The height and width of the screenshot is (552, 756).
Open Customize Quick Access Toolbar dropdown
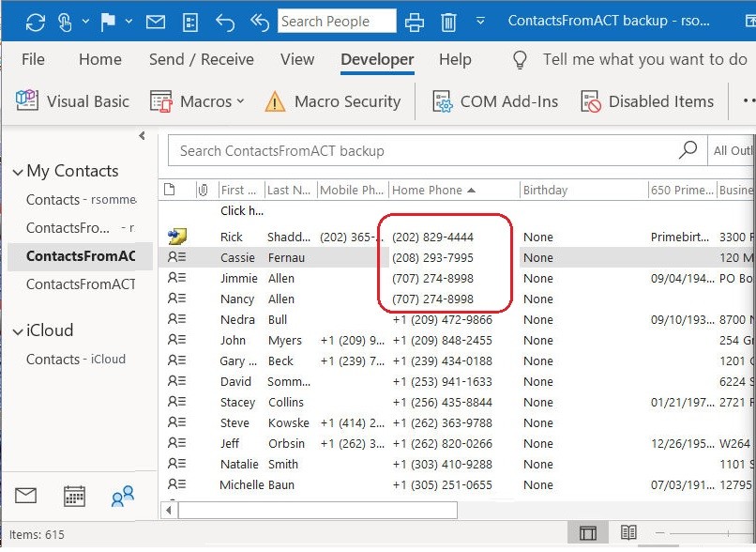(480, 22)
